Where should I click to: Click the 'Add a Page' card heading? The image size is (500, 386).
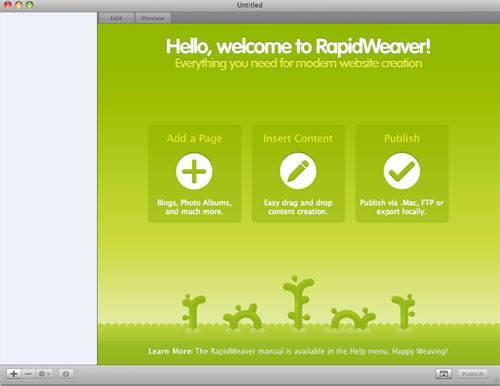194,138
